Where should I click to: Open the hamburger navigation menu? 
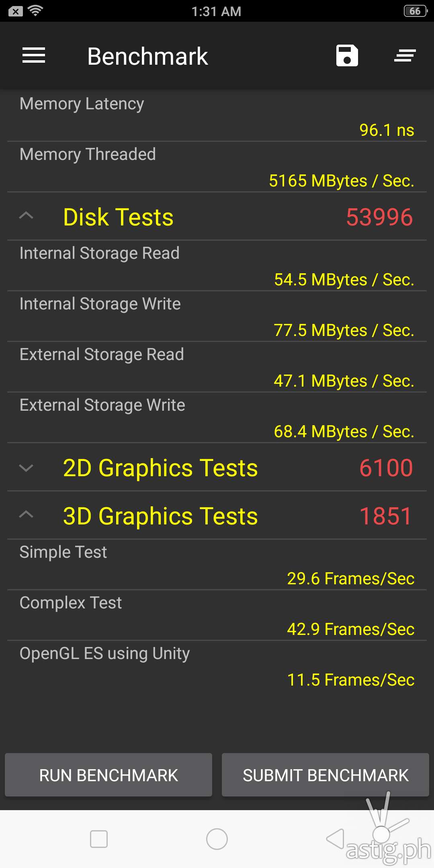(34, 55)
